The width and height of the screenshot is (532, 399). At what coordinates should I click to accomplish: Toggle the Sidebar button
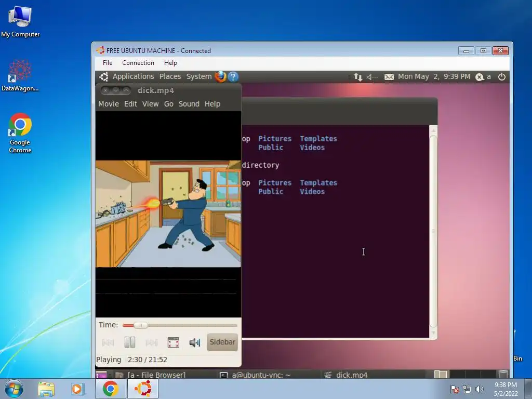222,342
